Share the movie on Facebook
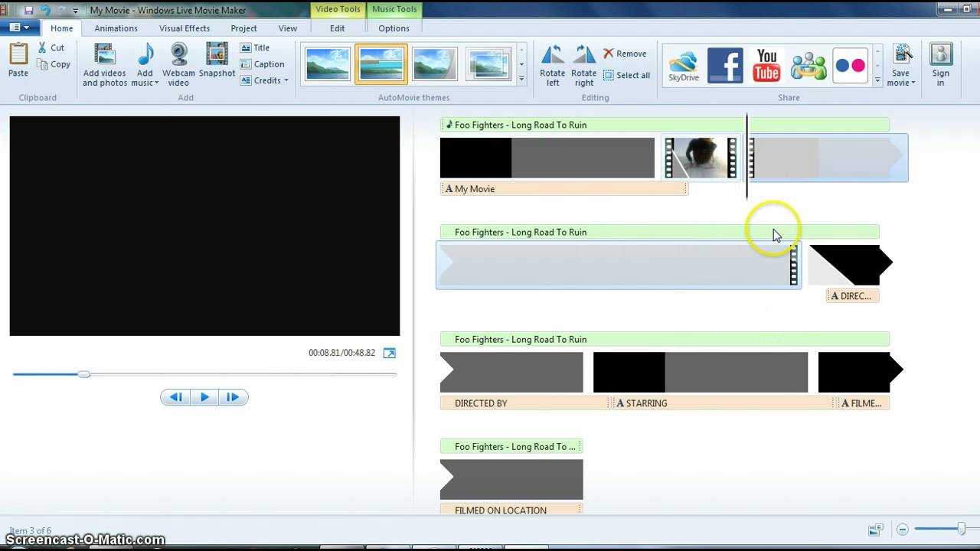Screen dimensions: 980x551 pyautogui.click(x=724, y=65)
